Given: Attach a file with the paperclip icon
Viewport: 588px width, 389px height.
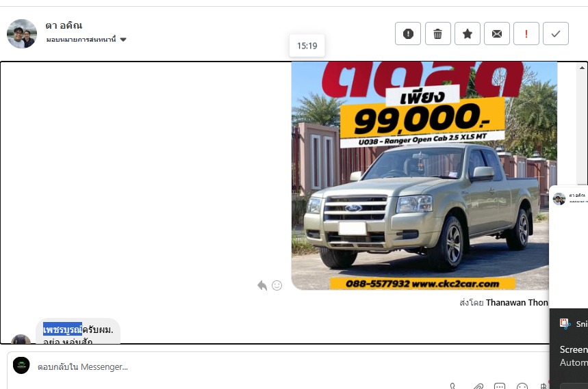Looking at the screenshot, I should (x=478, y=386).
